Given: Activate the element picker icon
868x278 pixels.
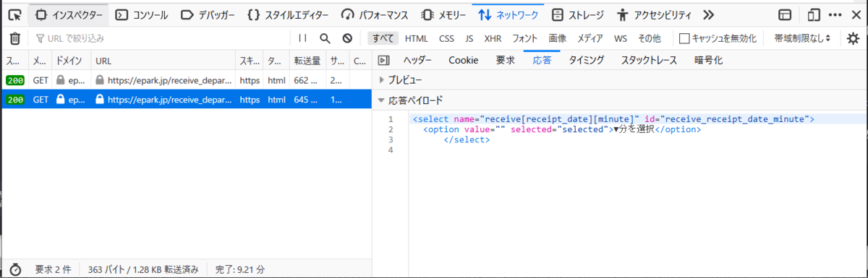Looking at the screenshot, I should (14, 14).
